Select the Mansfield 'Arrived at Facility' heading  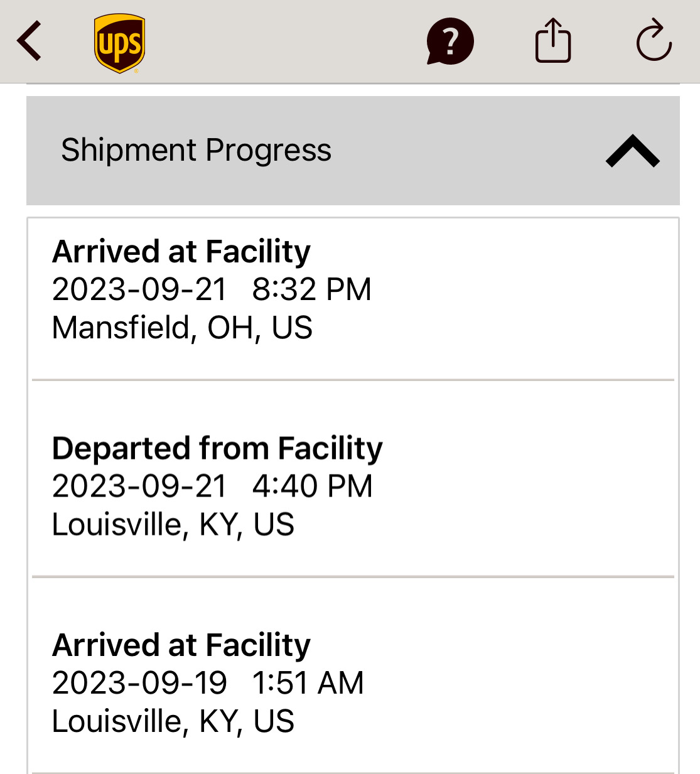pyautogui.click(x=181, y=252)
